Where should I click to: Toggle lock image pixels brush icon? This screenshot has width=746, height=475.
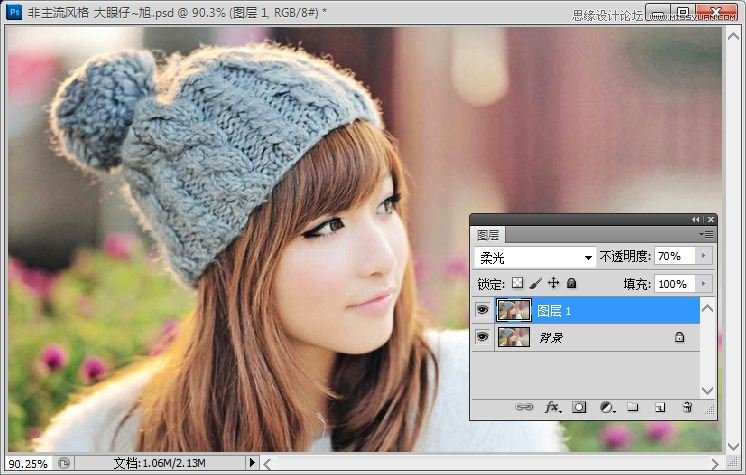point(535,284)
